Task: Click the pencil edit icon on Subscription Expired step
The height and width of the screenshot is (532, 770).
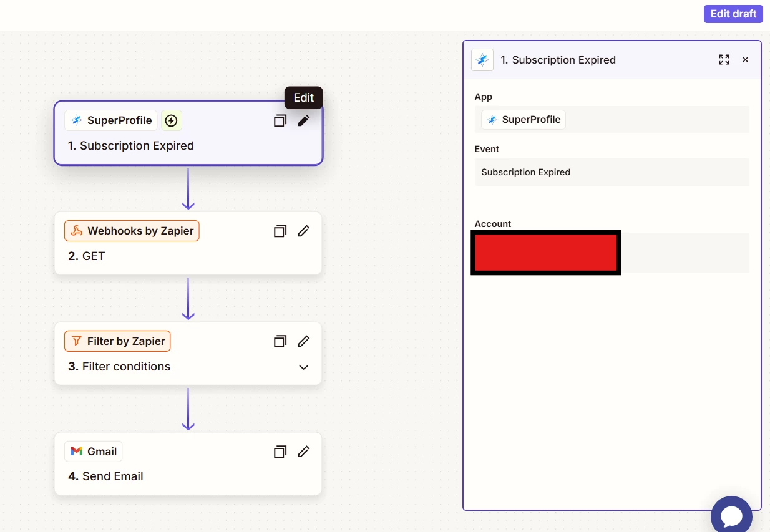Action: click(303, 120)
